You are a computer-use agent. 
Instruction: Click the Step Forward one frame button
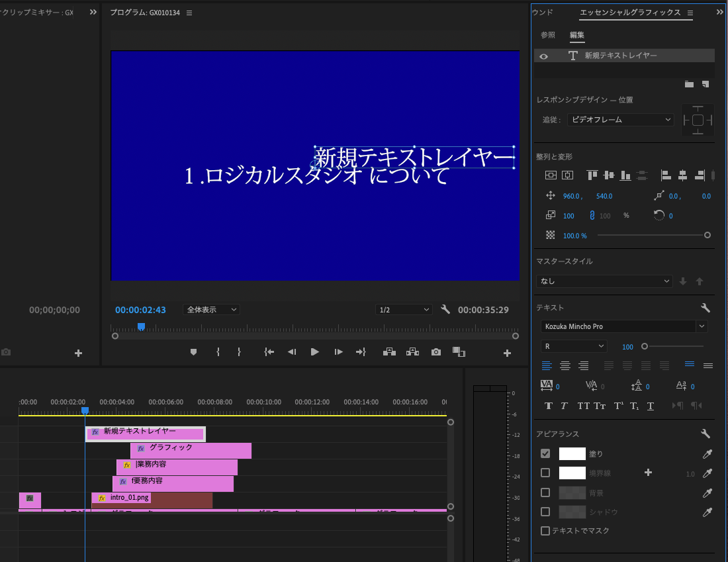(338, 352)
